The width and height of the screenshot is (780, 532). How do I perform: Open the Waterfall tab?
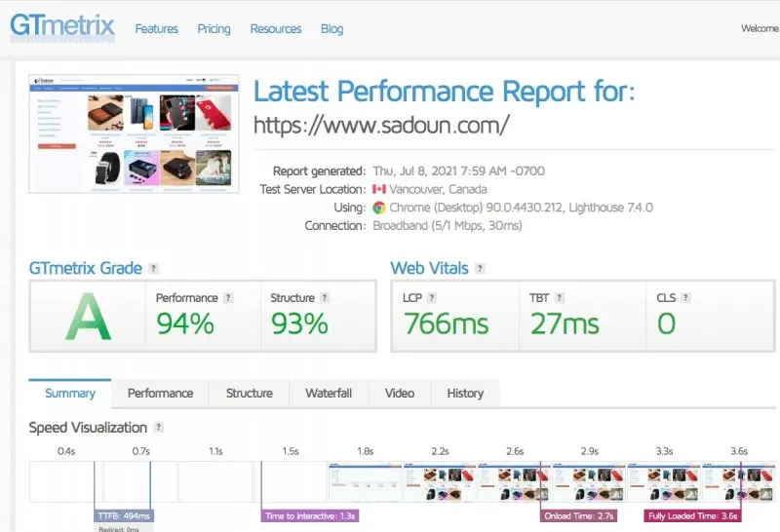329,394
